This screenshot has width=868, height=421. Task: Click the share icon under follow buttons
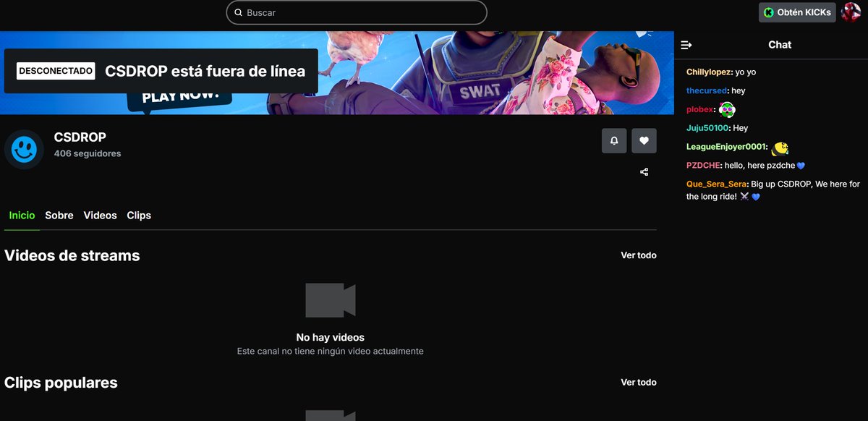click(x=644, y=172)
